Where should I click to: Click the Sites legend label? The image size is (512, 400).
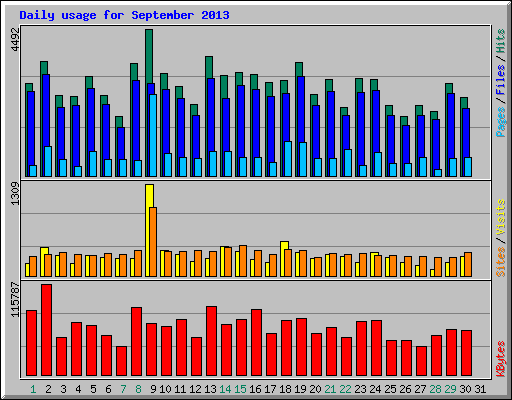(500, 262)
